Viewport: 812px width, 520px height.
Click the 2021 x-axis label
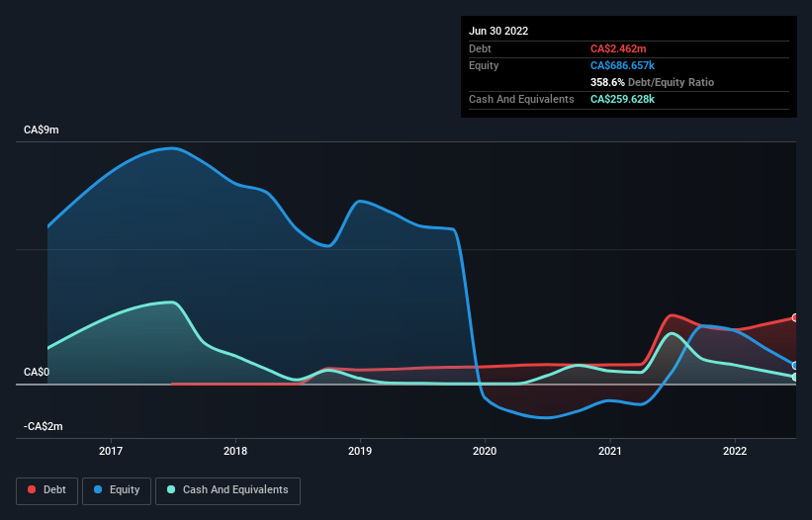pyautogui.click(x=610, y=451)
